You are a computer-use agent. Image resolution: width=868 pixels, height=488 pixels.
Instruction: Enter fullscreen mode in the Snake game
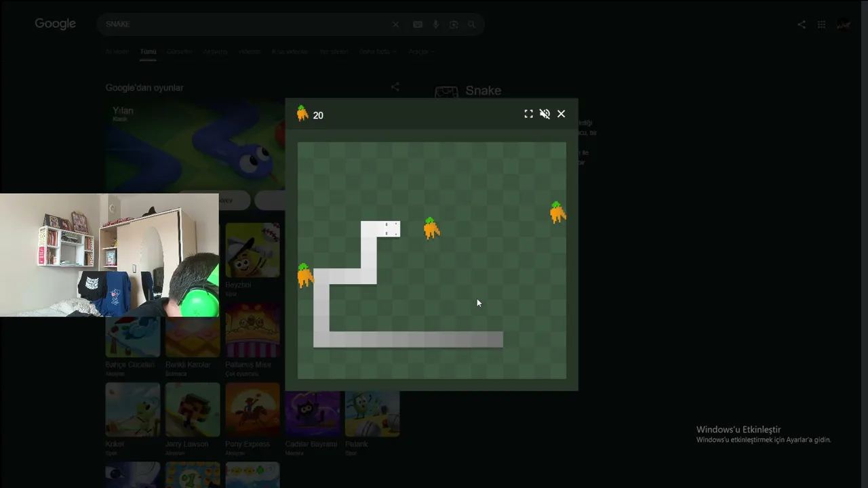(x=528, y=114)
